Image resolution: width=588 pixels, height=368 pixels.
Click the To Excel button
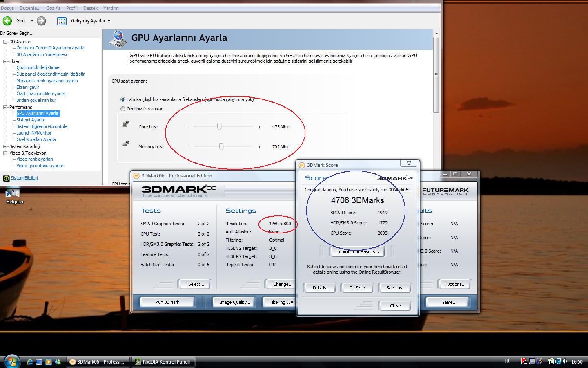[358, 288]
